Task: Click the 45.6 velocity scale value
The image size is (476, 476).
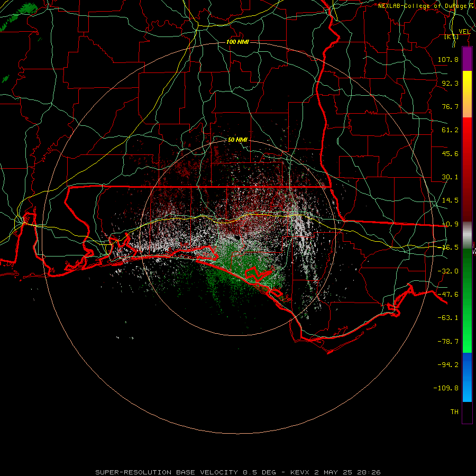Action: (450, 153)
